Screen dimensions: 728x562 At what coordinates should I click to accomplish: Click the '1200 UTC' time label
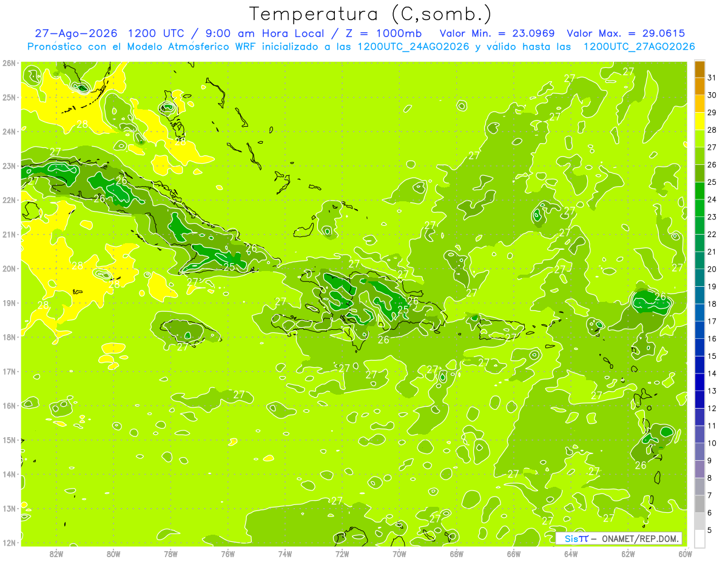point(156,34)
